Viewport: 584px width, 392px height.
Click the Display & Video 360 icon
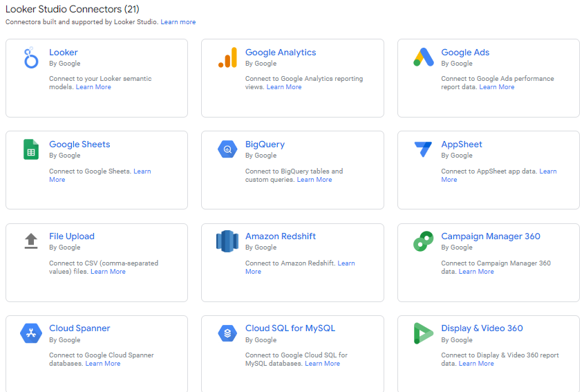point(423,333)
